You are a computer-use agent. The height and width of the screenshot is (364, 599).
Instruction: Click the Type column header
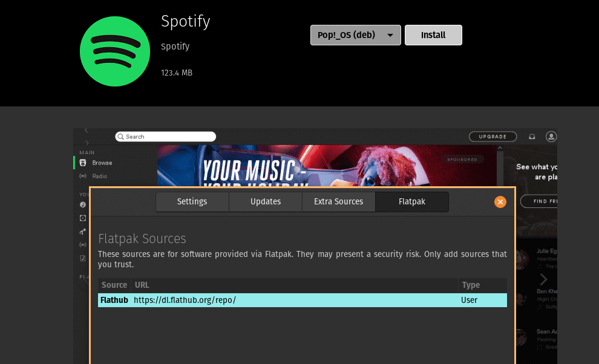click(x=471, y=285)
